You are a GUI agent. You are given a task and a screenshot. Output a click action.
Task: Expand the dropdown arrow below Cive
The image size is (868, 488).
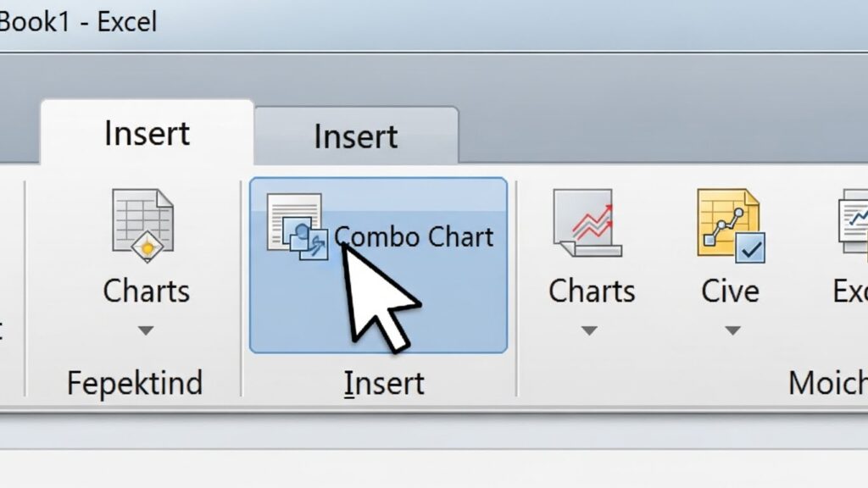pyautogui.click(x=732, y=330)
